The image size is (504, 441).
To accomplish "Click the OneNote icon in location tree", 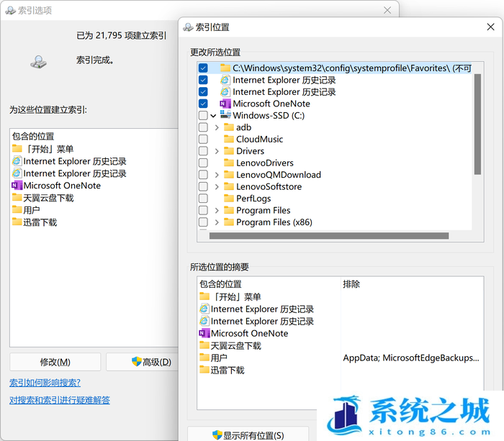I will 225,104.
